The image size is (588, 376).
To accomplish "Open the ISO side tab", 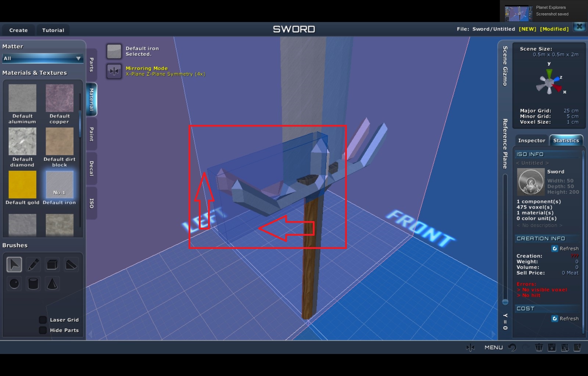I will click(92, 203).
